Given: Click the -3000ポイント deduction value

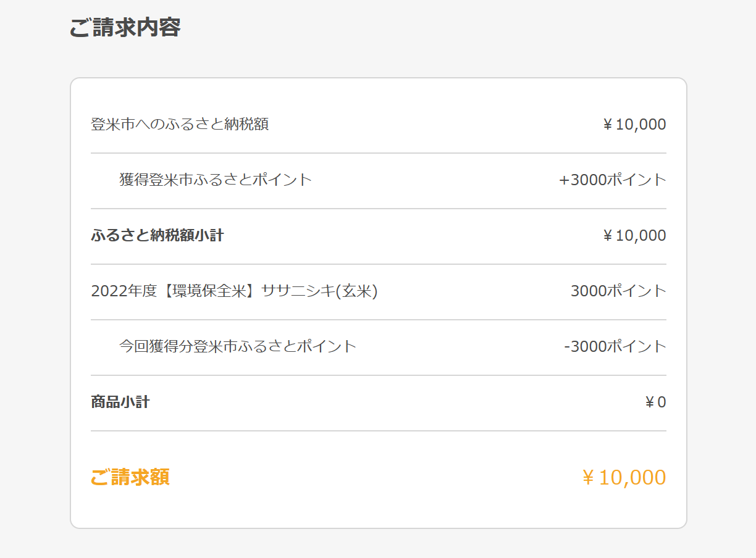Looking at the screenshot, I should click(x=615, y=347).
